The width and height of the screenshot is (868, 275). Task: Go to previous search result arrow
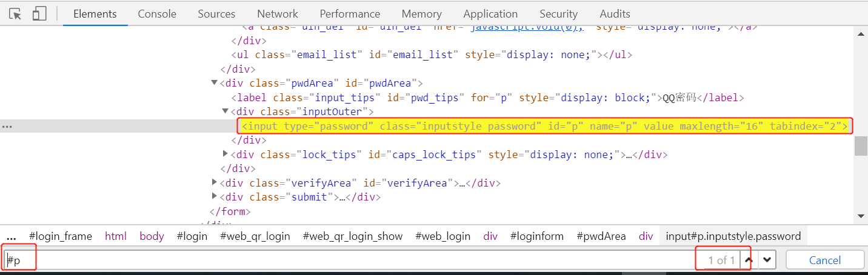coord(748,260)
